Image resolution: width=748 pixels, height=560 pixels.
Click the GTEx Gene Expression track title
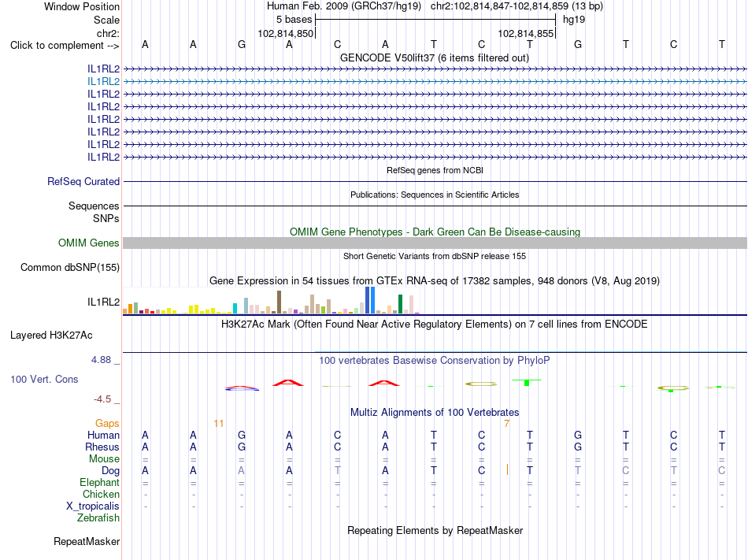435,281
